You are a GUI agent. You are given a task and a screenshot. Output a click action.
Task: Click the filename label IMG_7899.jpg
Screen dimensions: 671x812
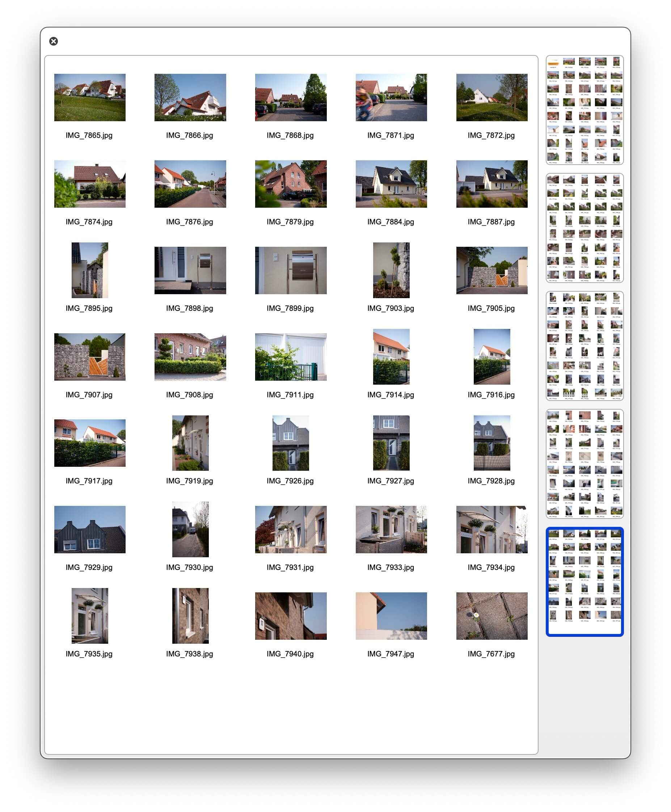pyautogui.click(x=290, y=308)
